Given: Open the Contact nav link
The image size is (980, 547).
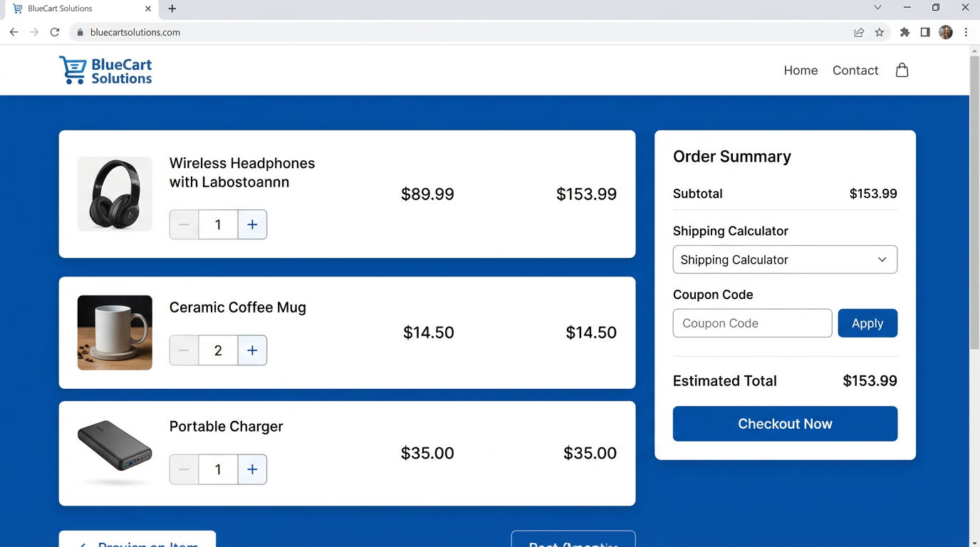Looking at the screenshot, I should pos(855,71).
